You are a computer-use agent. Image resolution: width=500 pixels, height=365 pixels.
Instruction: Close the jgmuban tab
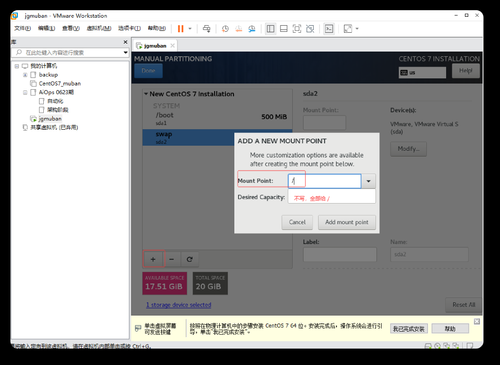tap(172, 46)
